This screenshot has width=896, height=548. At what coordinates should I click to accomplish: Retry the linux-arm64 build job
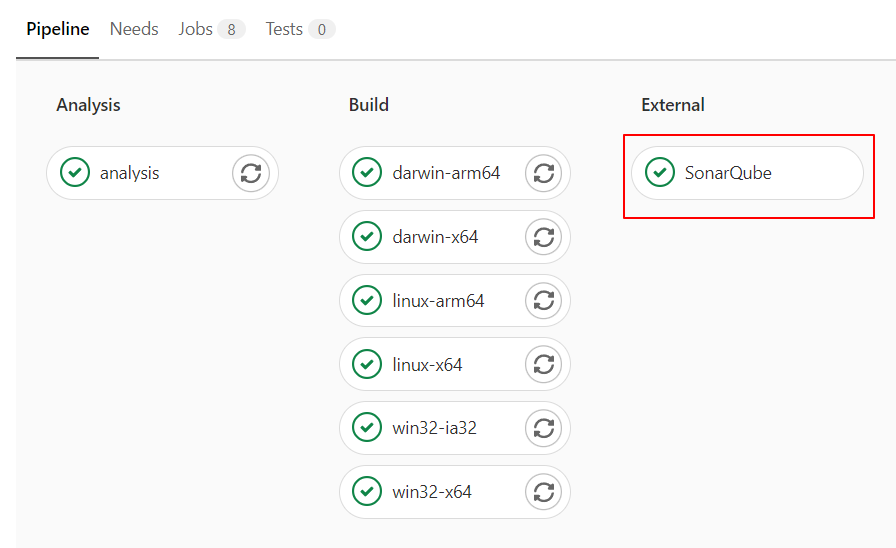(543, 301)
